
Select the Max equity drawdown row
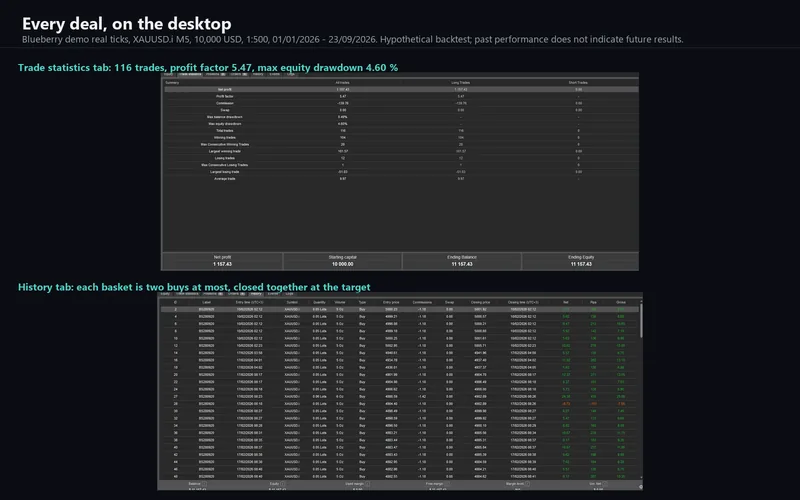tap(401, 123)
